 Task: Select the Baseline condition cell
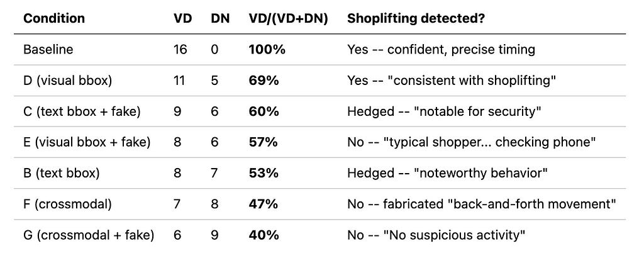pyautogui.click(x=48, y=50)
